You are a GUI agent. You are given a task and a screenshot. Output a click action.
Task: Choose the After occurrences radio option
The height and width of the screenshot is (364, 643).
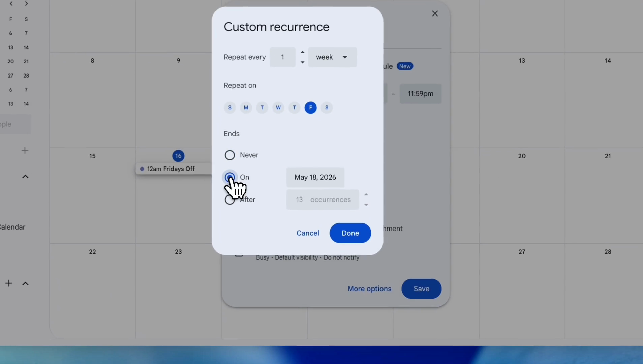[229, 200]
